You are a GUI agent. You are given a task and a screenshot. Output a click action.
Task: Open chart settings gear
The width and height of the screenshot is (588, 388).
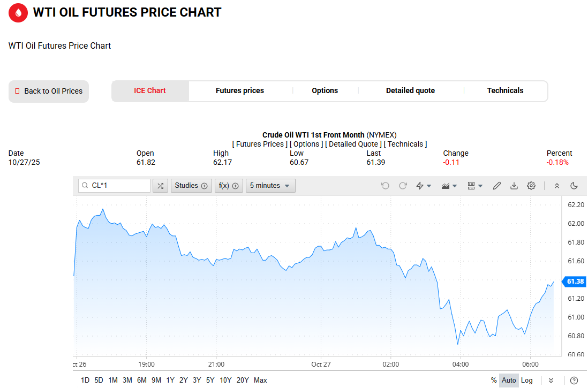tap(531, 186)
